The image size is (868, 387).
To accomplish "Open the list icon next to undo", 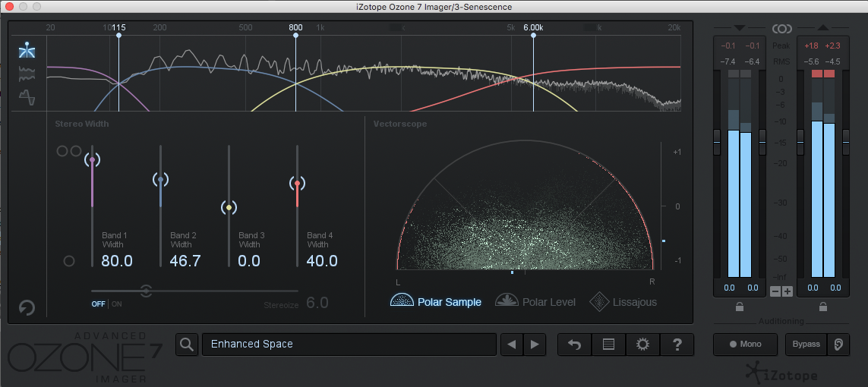I will [x=608, y=345].
